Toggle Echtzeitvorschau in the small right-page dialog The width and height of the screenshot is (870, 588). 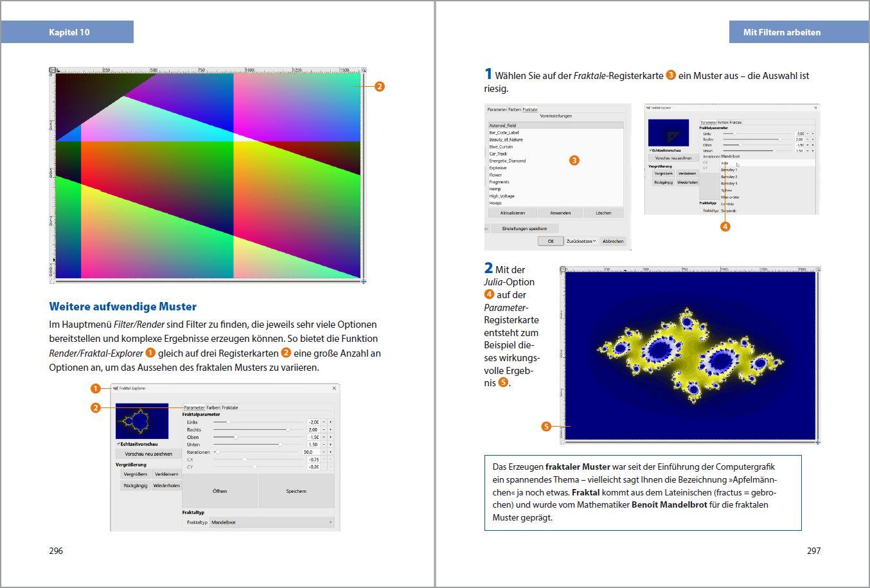pos(650,150)
